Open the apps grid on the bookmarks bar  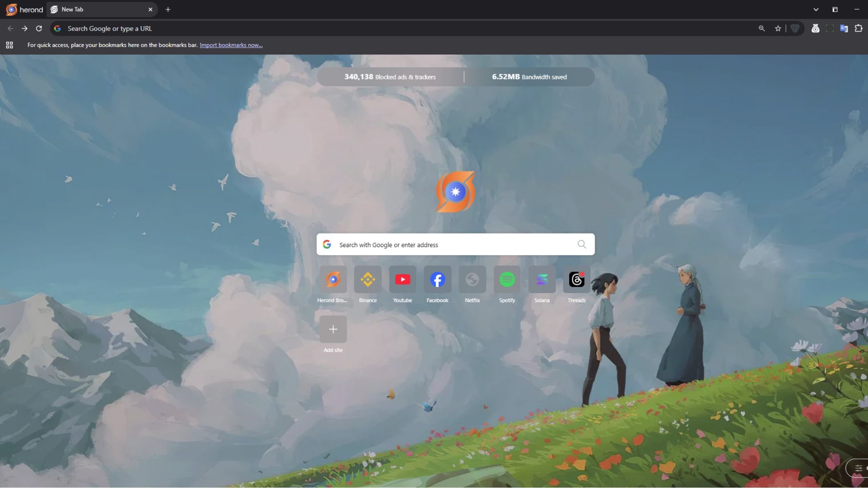tap(10, 45)
